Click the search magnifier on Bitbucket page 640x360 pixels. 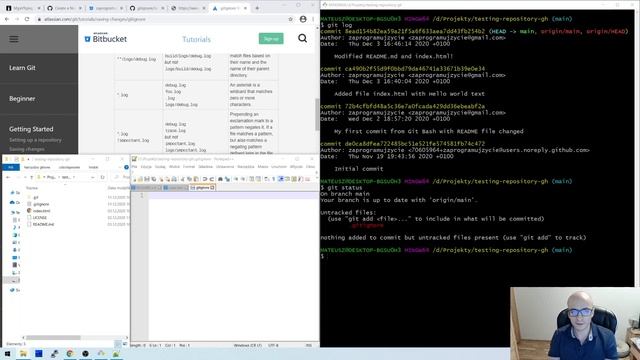302,38
